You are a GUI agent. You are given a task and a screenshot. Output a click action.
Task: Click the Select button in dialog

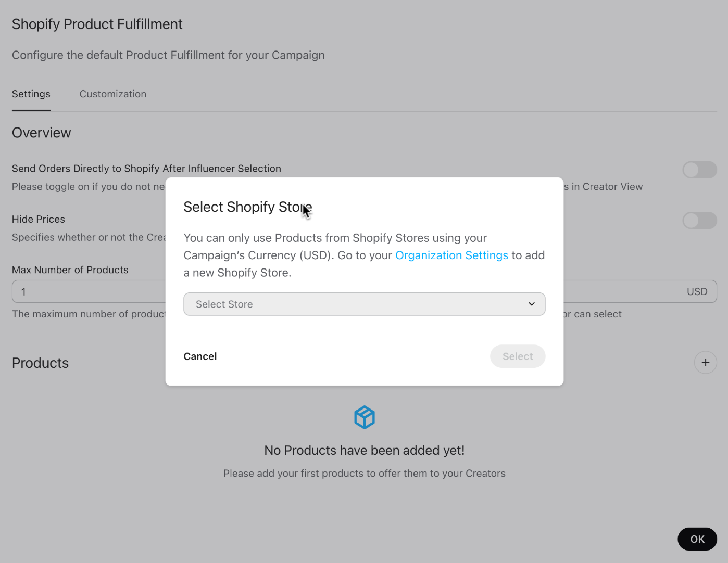(518, 356)
